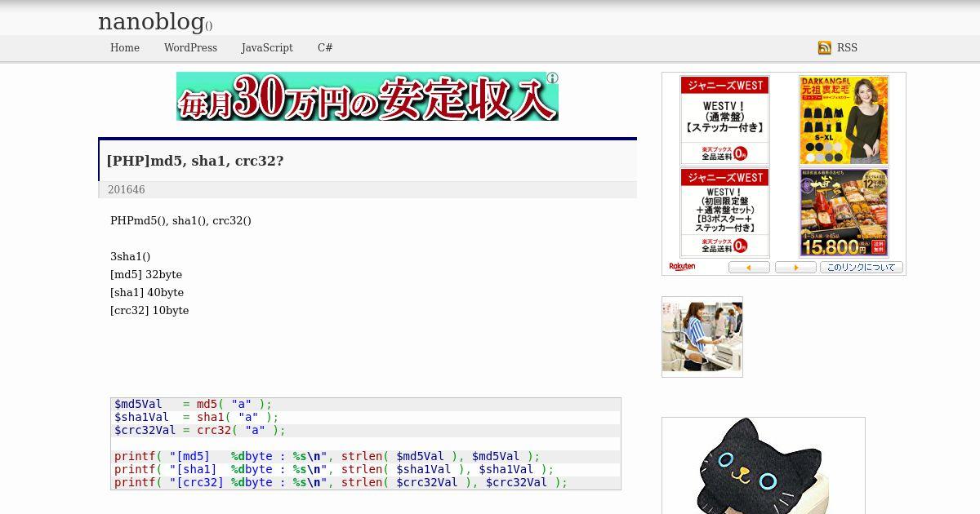Click the ad info icon on banner
The image size is (980, 514).
553,78
